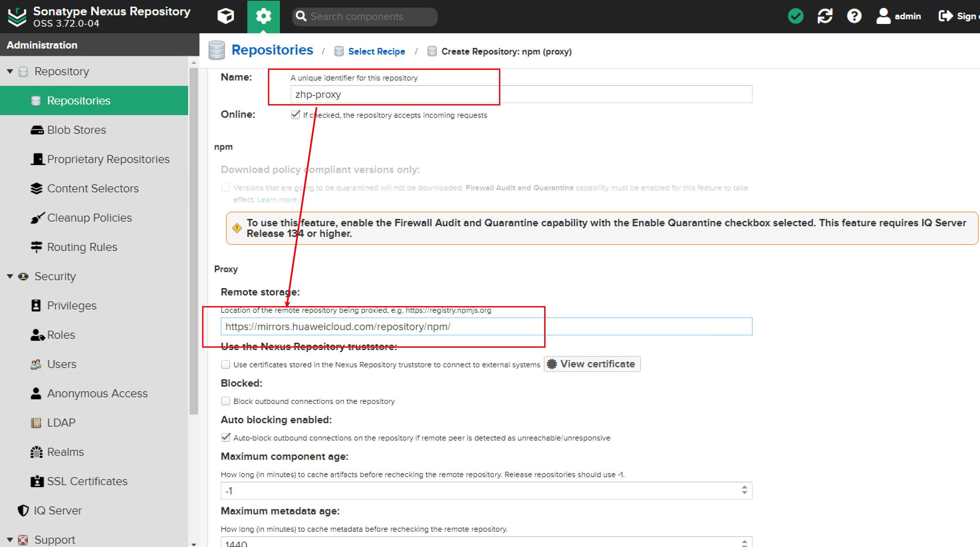Click the system status green checkmark icon
The image size is (980, 547).
[x=795, y=16]
